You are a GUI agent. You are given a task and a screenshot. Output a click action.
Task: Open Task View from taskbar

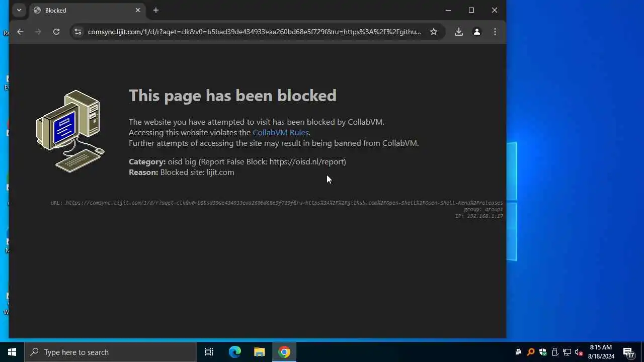(x=209, y=352)
